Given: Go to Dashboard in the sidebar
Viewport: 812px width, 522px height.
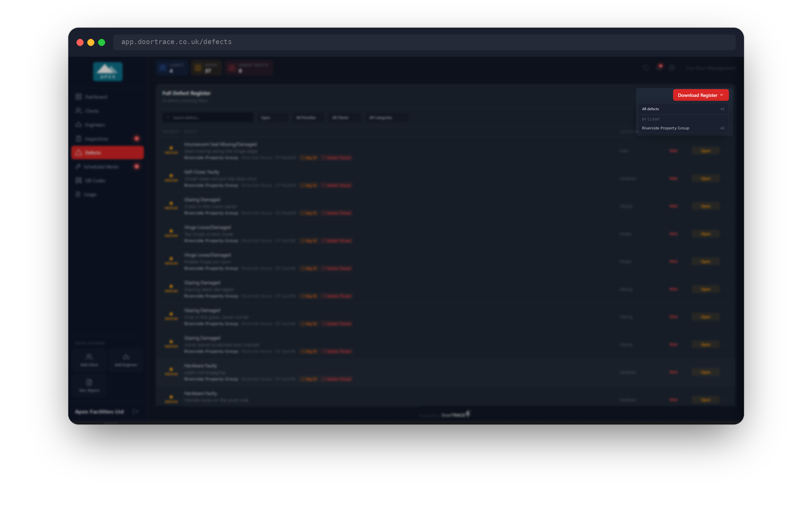Looking at the screenshot, I should [107, 97].
